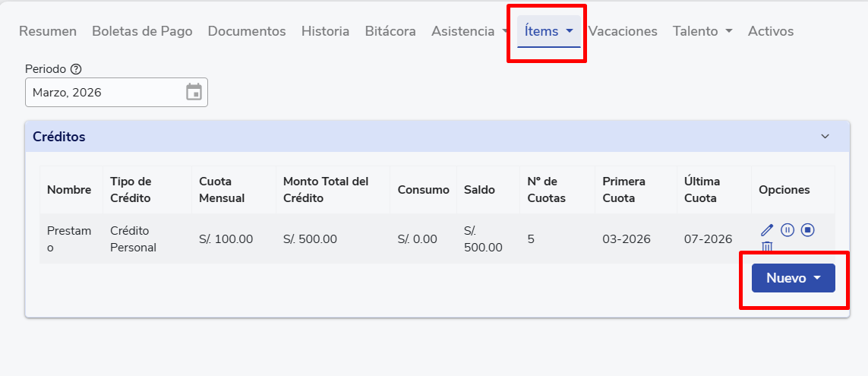Go to the Activos tab
Viewport: 868px width, 376px height.
click(x=771, y=31)
